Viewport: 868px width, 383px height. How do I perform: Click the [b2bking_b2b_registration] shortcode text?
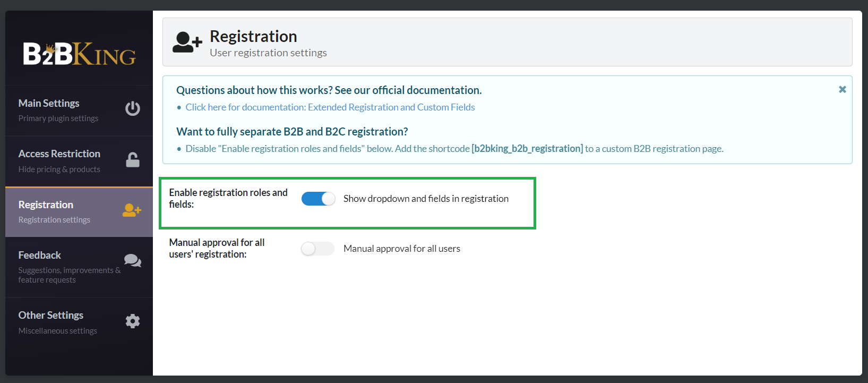(x=527, y=149)
